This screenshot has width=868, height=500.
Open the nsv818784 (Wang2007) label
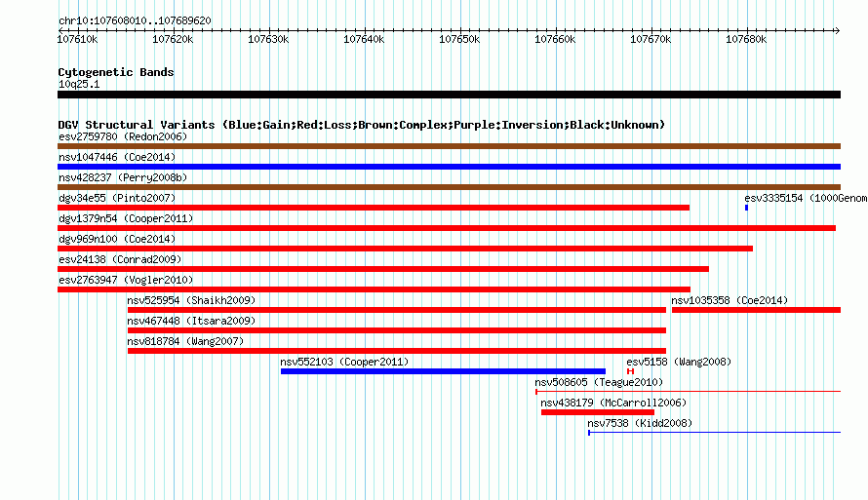click(x=185, y=341)
